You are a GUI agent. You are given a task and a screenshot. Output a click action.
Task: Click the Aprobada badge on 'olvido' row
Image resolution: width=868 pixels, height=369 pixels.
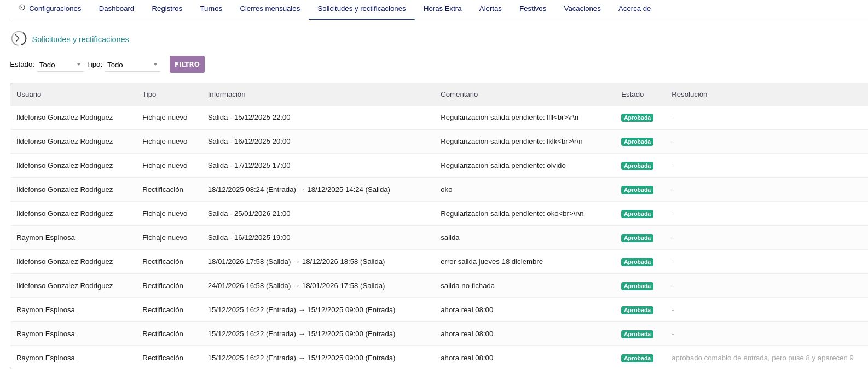[x=637, y=166]
